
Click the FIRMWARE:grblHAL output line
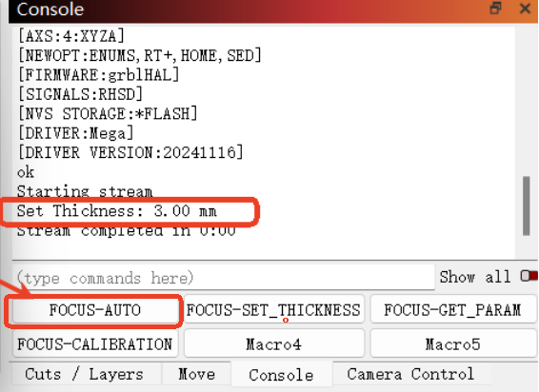[99, 75]
